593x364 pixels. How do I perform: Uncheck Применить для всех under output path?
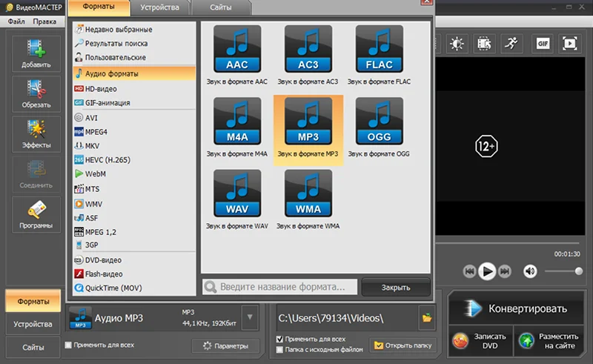280,339
